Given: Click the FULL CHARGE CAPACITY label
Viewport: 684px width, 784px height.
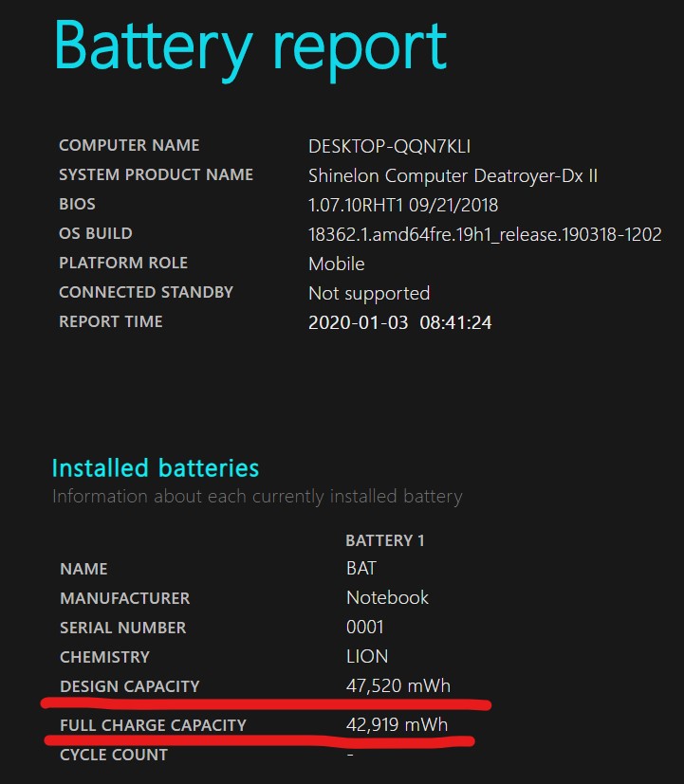Looking at the screenshot, I should 153,725.
